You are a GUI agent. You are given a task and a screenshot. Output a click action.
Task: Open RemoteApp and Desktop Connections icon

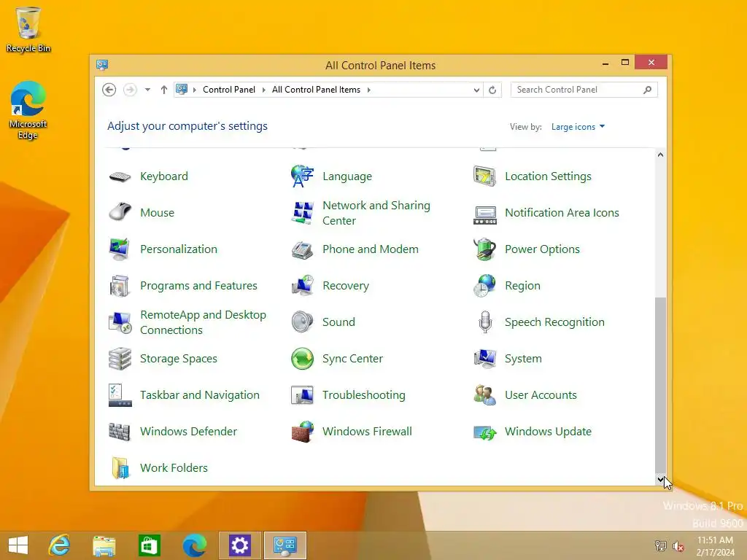tap(120, 322)
